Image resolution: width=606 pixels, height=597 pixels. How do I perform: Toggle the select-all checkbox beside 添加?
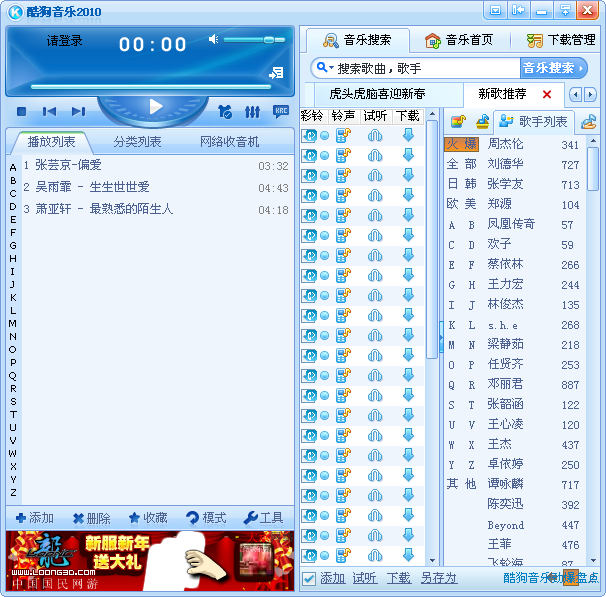[x=308, y=578]
